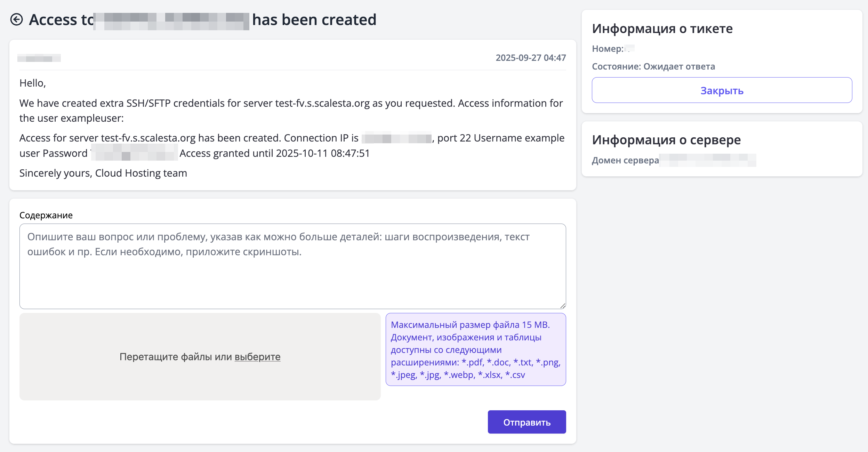Click the Закрыть button to close the ticket

pyautogui.click(x=722, y=90)
